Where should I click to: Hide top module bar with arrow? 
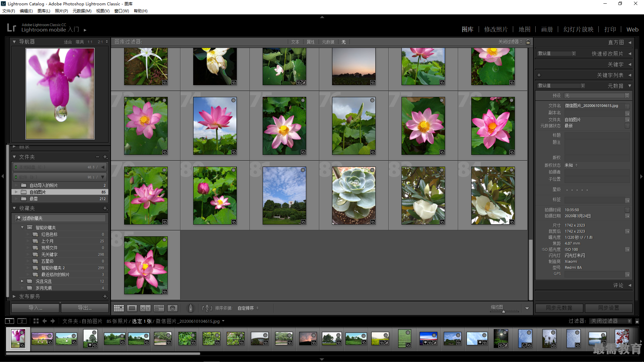[x=322, y=17]
